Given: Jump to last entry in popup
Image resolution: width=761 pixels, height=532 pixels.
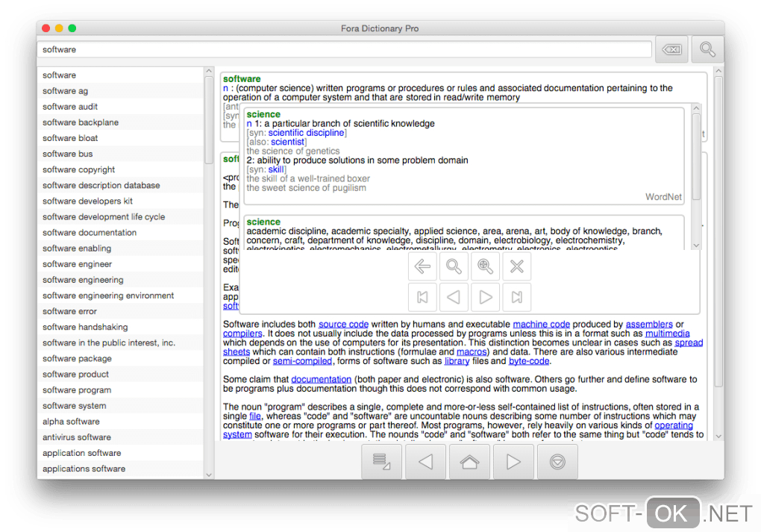Looking at the screenshot, I should 517,297.
